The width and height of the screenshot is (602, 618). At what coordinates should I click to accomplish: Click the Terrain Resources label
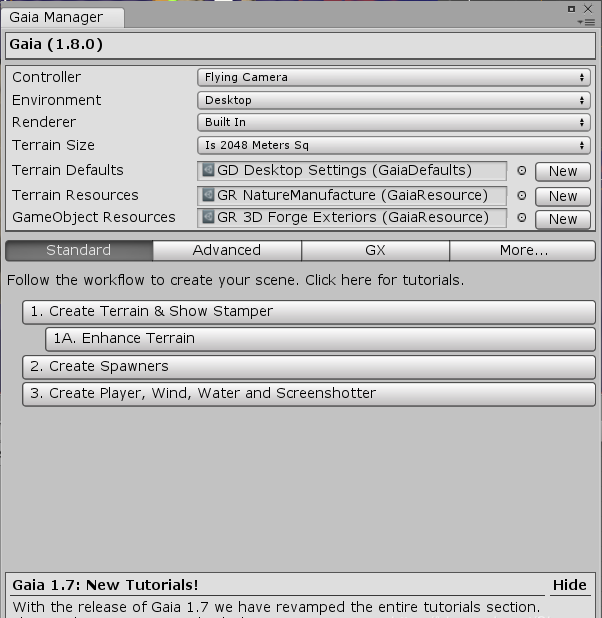(75, 195)
